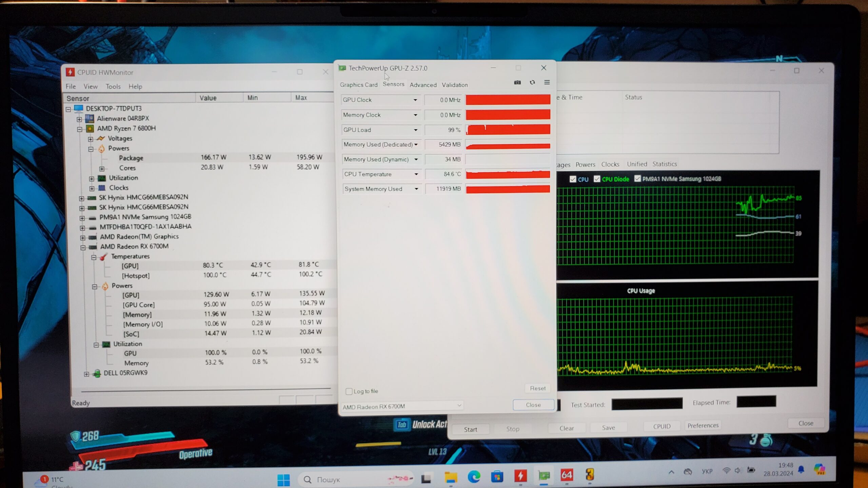
Task: Click the Windows Start button
Action: (x=283, y=479)
